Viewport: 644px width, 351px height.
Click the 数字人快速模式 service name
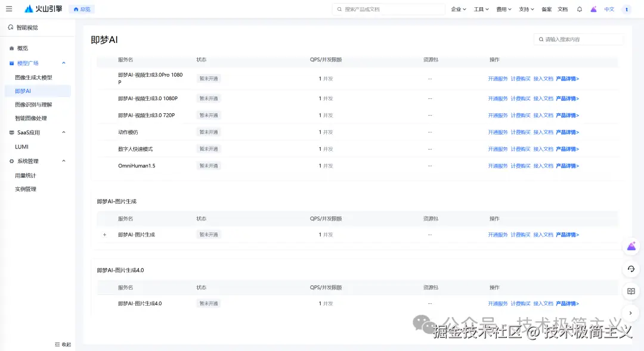coord(135,149)
